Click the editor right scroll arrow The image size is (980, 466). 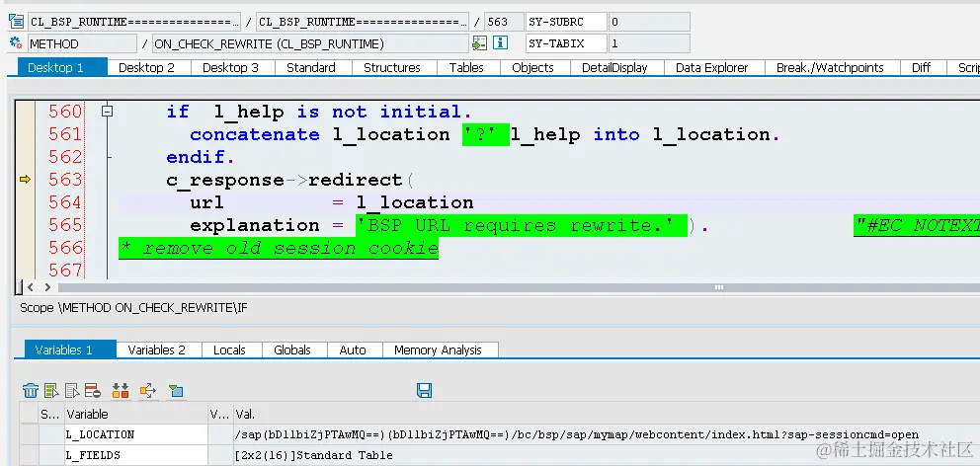(46, 287)
